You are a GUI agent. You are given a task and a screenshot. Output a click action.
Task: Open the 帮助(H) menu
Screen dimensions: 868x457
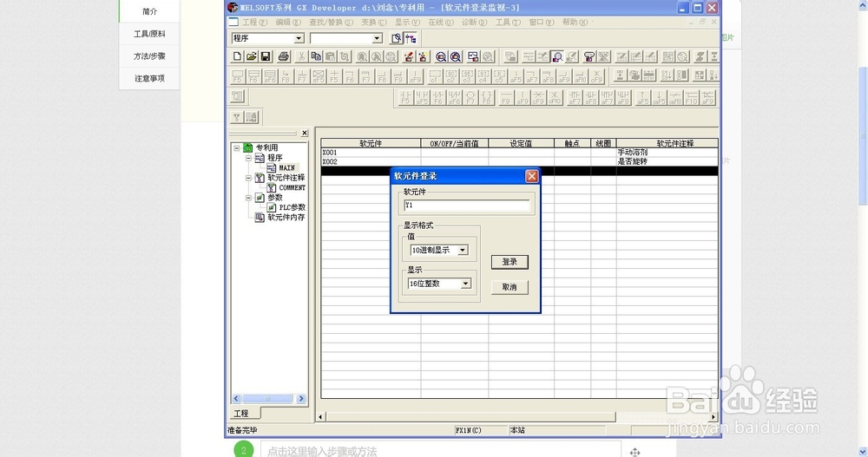coord(575,23)
